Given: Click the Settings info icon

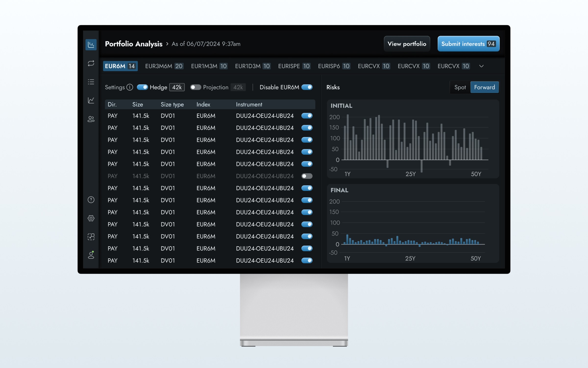Looking at the screenshot, I should 130,87.
